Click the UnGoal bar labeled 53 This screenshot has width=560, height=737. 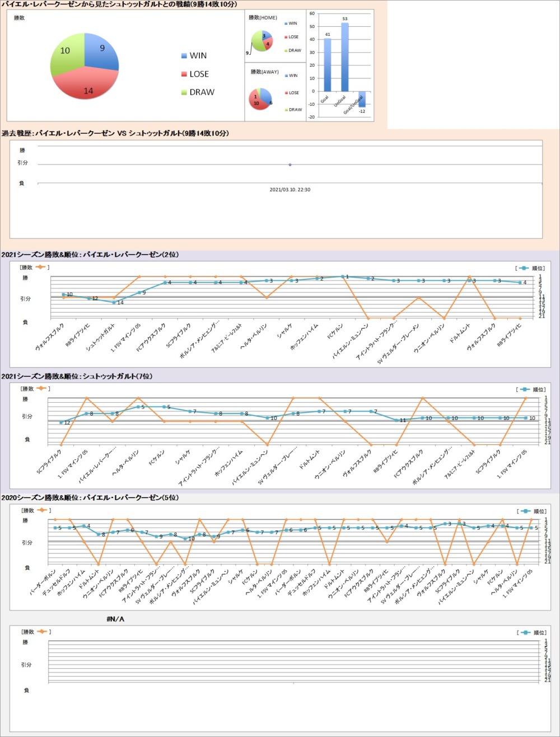click(344, 57)
